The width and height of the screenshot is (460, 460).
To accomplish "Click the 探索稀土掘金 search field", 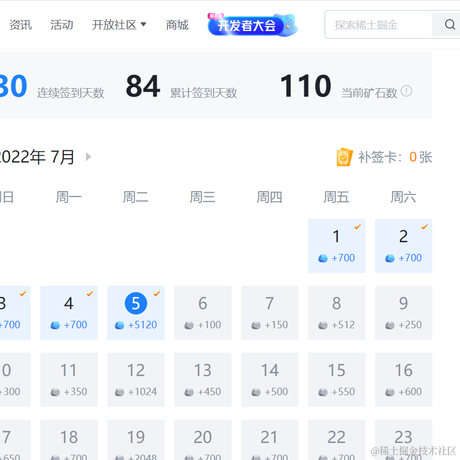I will pos(378,25).
